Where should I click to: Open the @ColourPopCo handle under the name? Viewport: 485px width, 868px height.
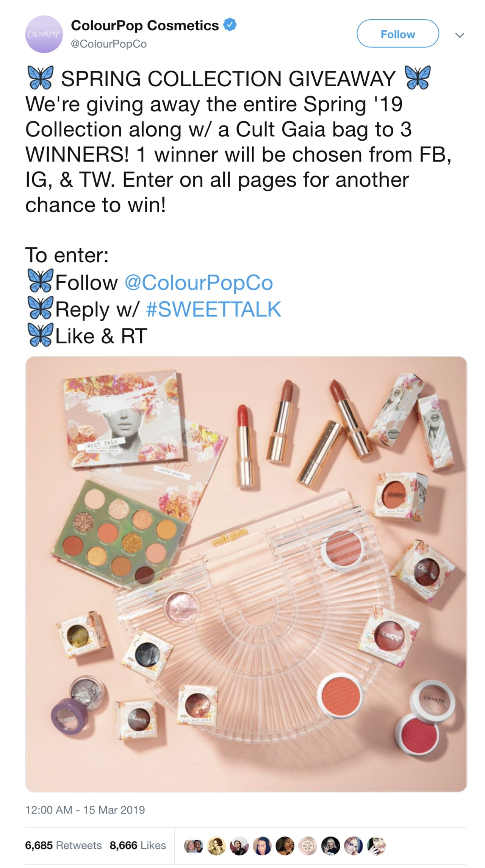(109, 44)
